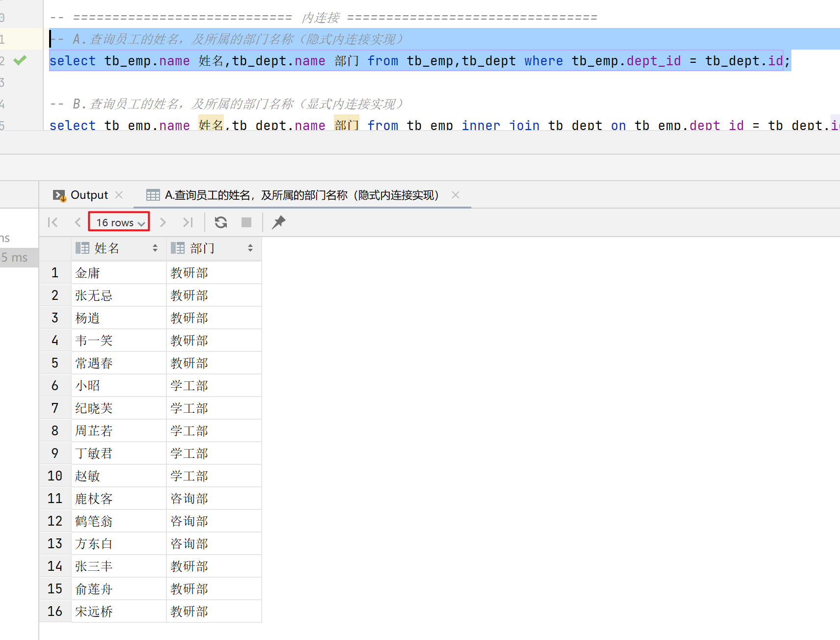Screen dimensions: 840x640
Task: Stop the running query
Action: click(246, 222)
